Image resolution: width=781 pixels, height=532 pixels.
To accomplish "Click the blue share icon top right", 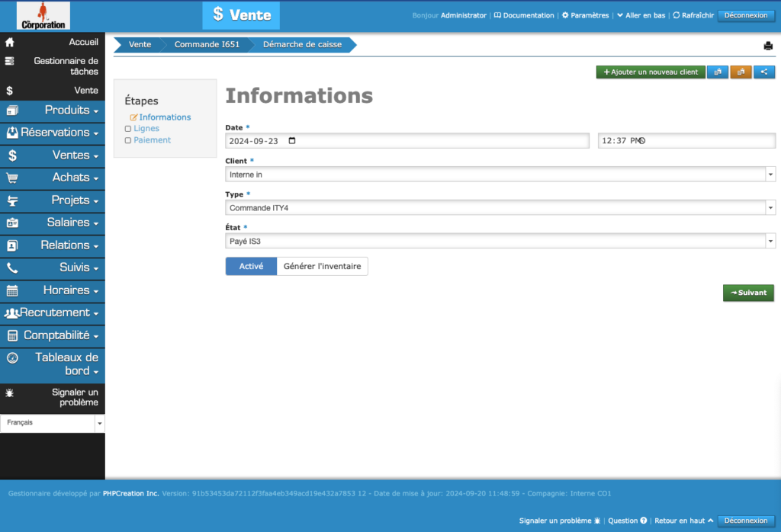I will tap(765, 72).
